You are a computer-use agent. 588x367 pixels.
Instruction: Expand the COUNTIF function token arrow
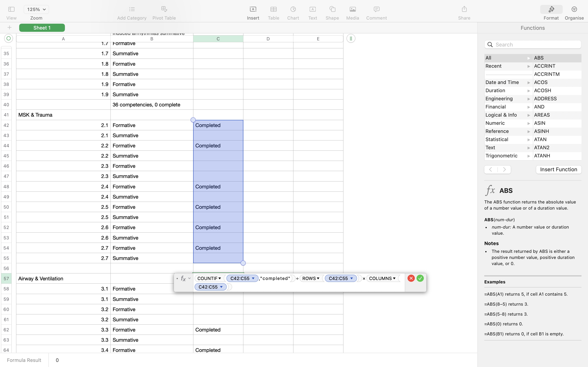220,278
